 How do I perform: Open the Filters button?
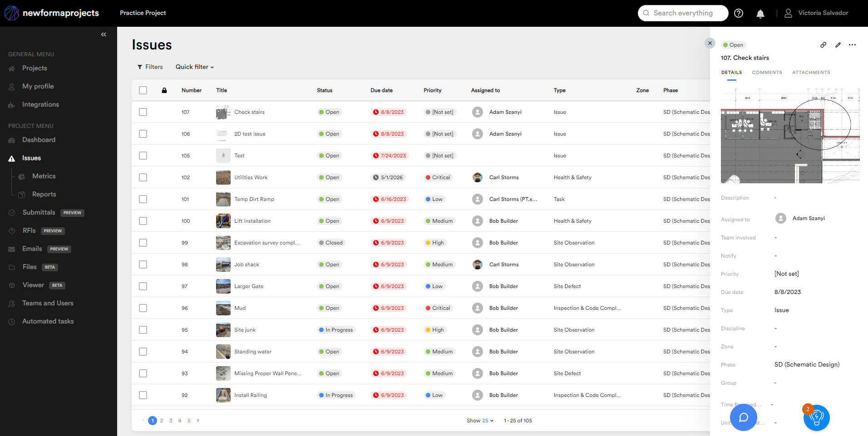coord(150,67)
